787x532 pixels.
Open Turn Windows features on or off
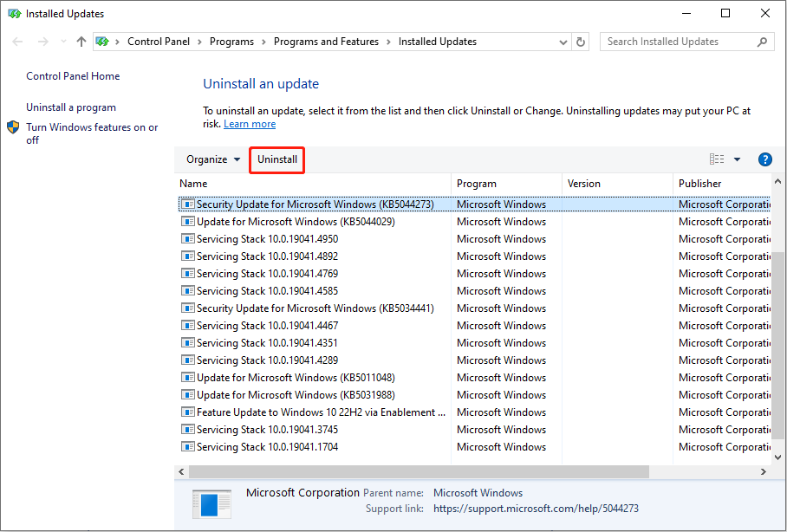(x=92, y=133)
